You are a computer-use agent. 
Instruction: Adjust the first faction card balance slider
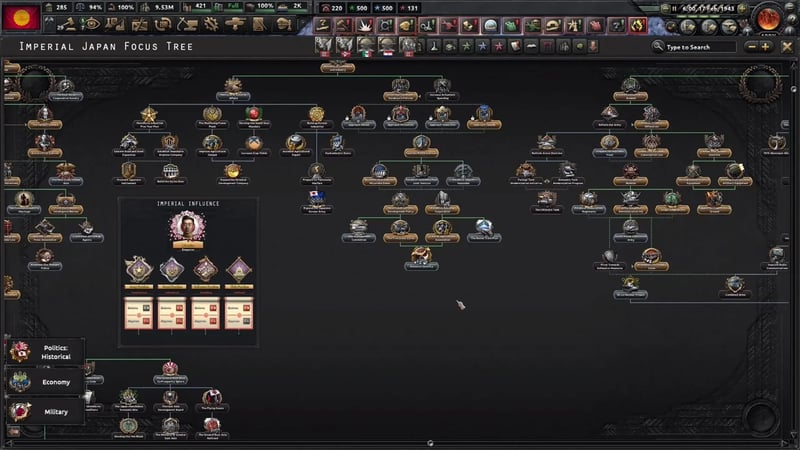coord(139,314)
